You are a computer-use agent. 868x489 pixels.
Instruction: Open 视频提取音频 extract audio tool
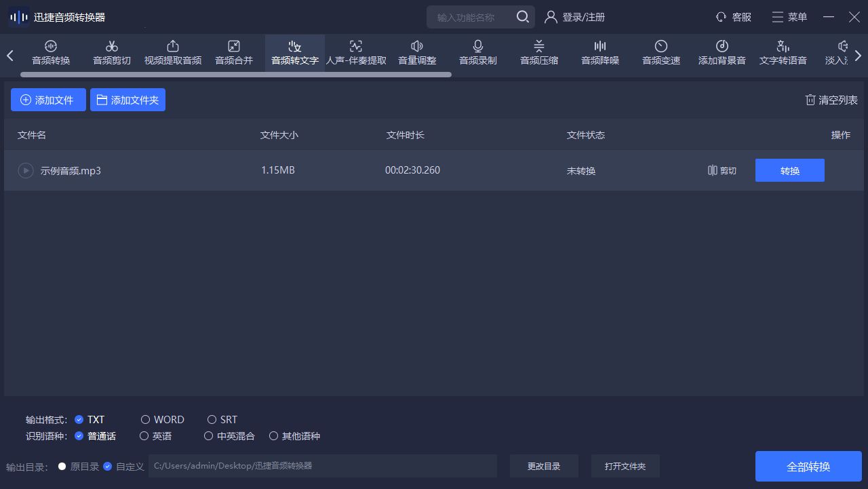(173, 52)
